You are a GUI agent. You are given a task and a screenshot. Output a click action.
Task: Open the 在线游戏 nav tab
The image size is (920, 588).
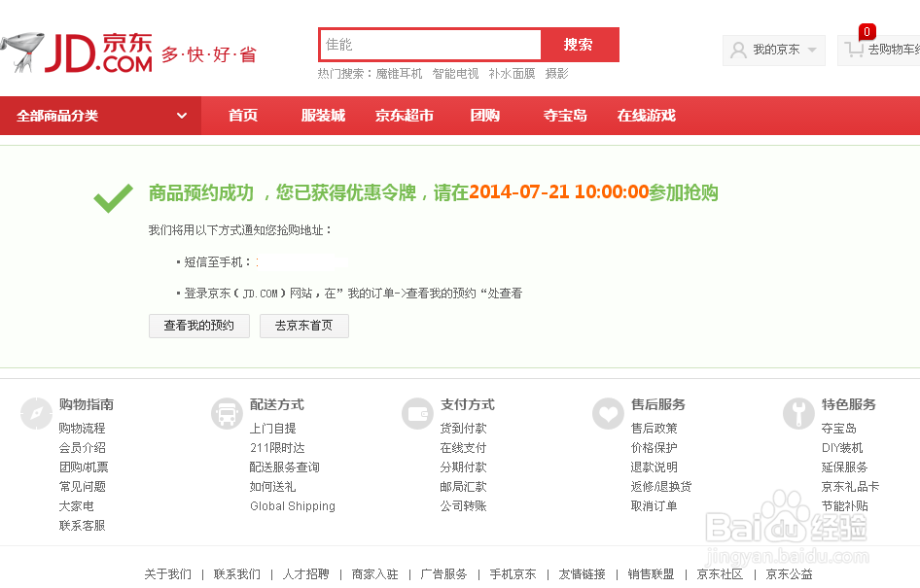tap(646, 116)
